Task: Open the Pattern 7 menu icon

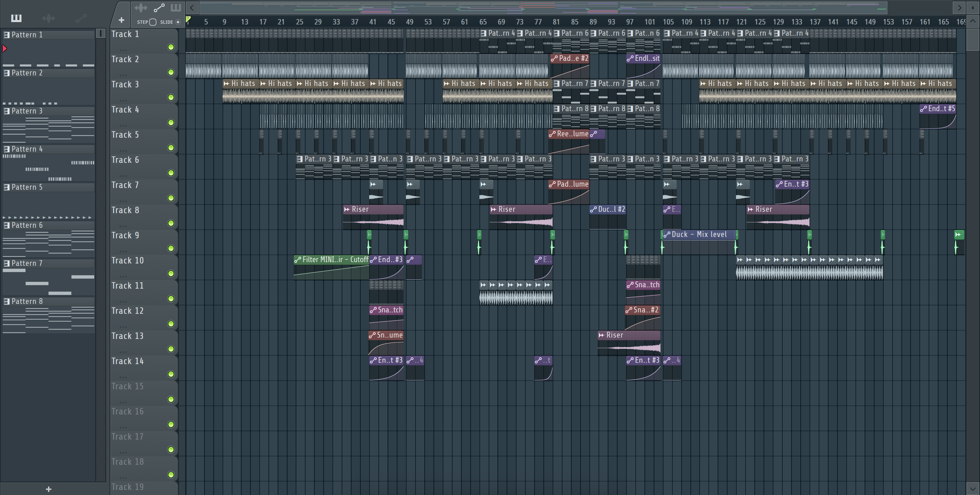Action: tap(6, 263)
